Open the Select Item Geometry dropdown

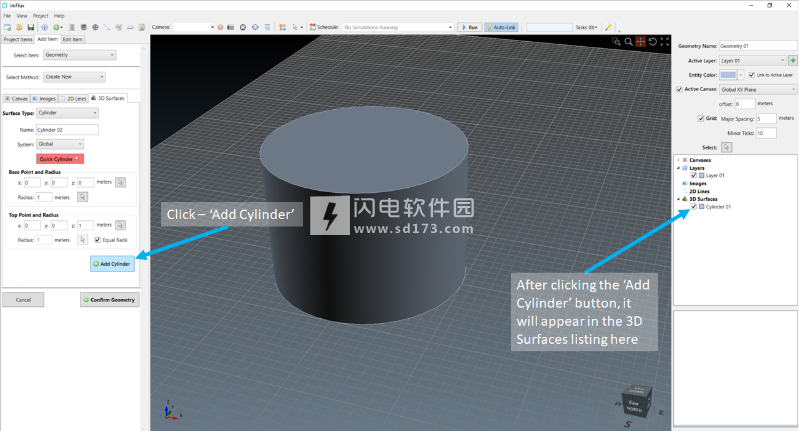(x=79, y=55)
